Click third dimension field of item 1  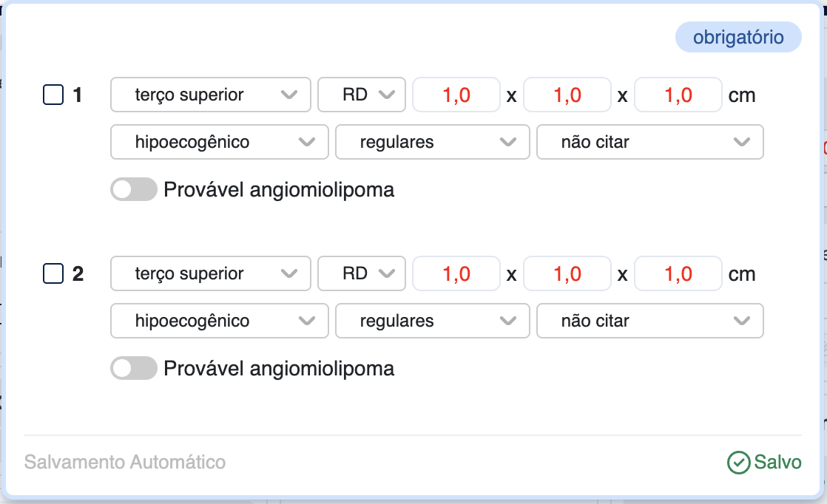pos(678,95)
